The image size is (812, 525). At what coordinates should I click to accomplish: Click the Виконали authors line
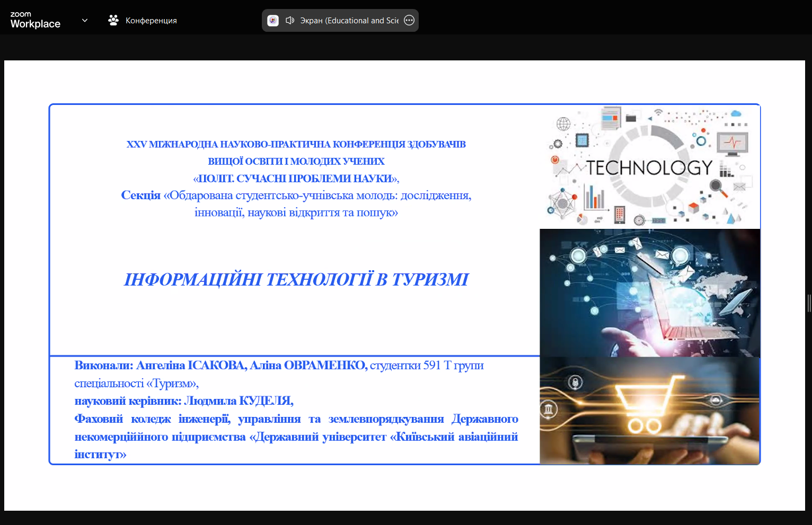(279, 366)
